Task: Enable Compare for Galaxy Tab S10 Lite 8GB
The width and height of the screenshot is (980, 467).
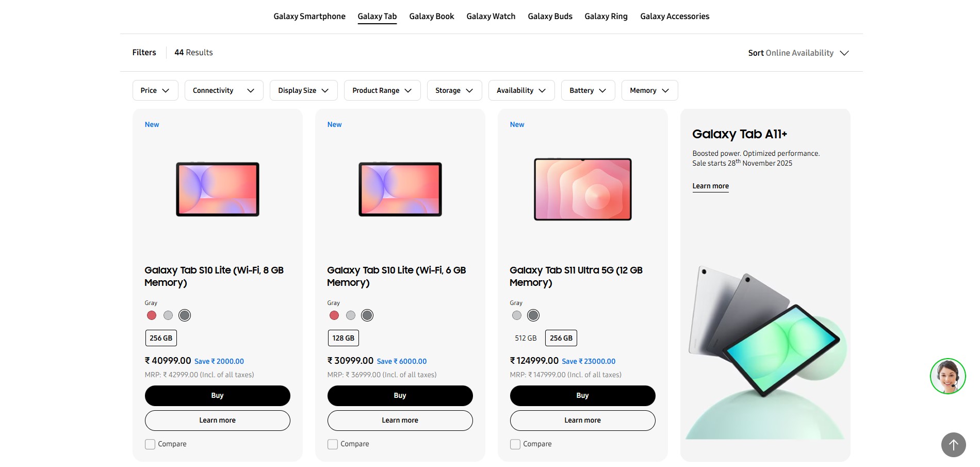Action: point(150,444)
